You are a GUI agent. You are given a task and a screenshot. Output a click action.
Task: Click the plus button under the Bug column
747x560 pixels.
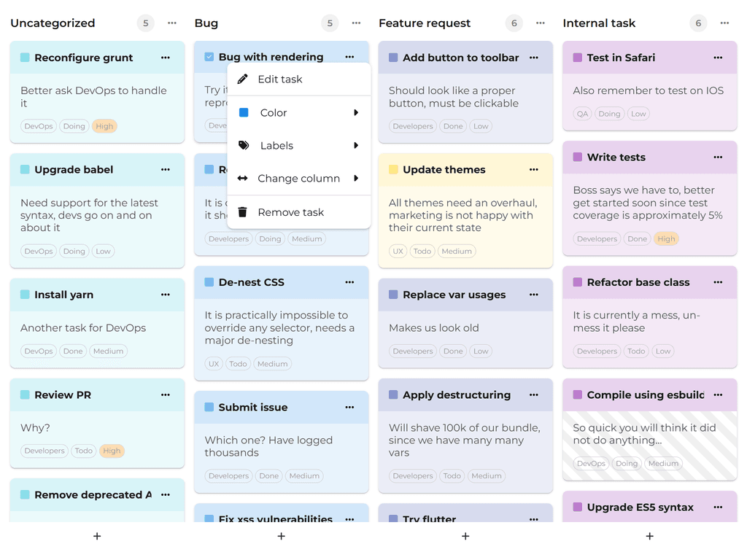pyautogui.click(x=281, y=536)
